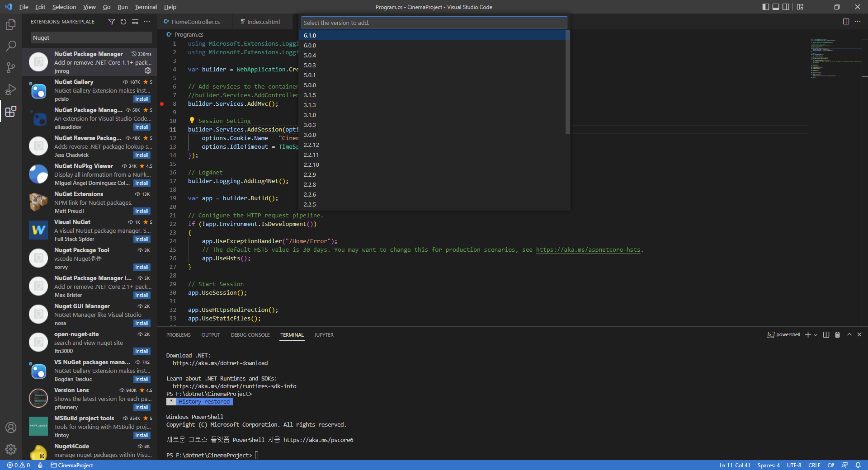Open the Explorer view in activity bar

(11, 24)
